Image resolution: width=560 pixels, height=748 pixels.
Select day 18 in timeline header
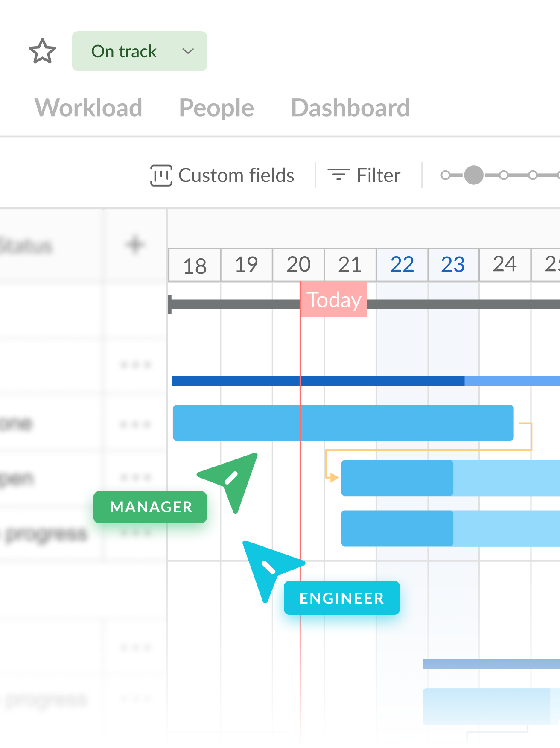(195, 266)
